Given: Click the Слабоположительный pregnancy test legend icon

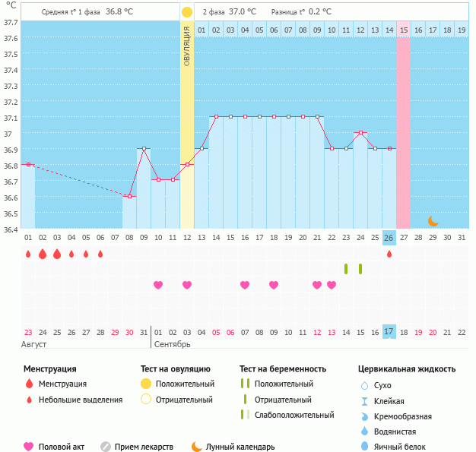Looking at the screenshot, I should pos(245,415).
